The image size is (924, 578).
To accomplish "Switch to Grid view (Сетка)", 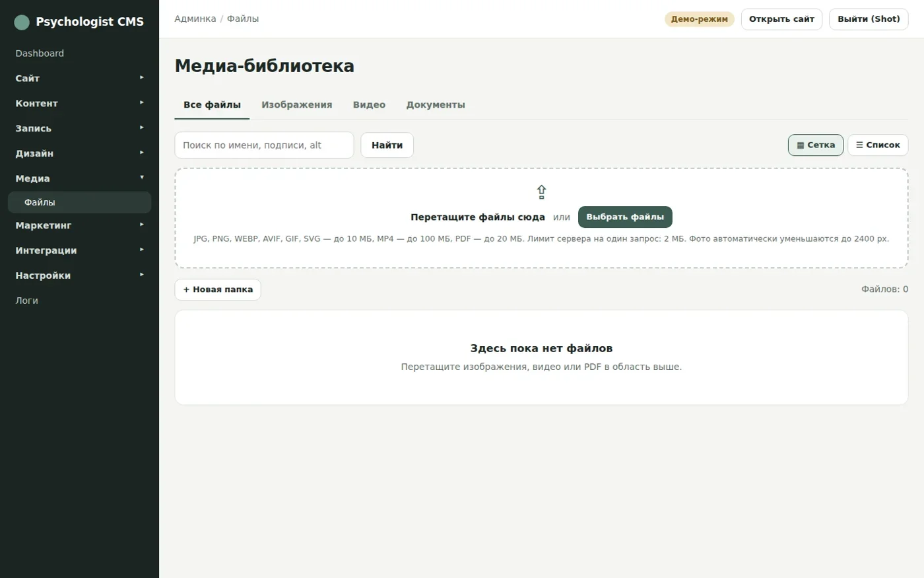I will (816, 145).
